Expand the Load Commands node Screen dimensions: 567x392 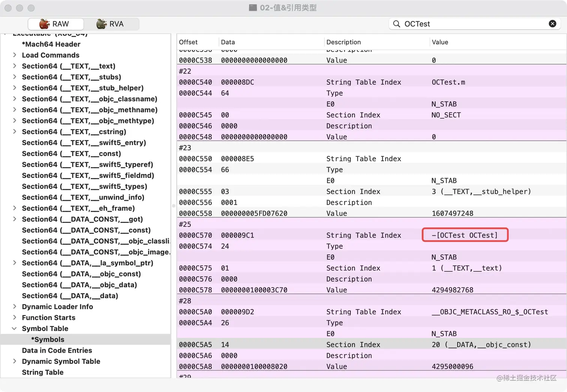[15, 55]
